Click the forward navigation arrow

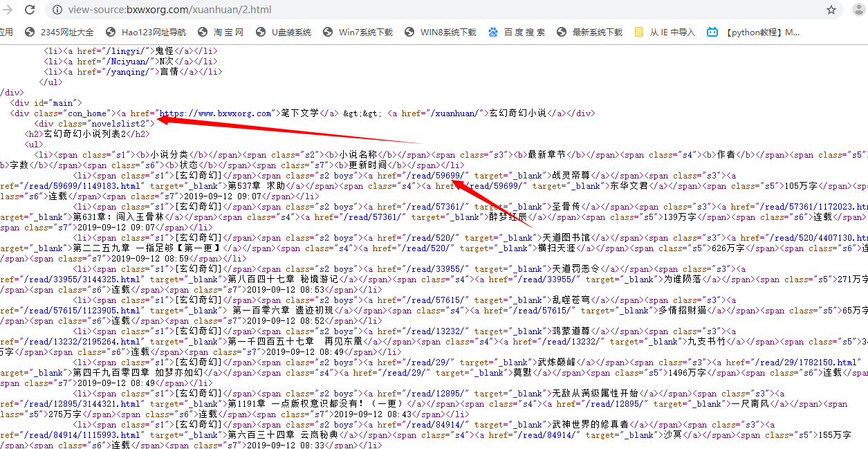click(7, 10)
